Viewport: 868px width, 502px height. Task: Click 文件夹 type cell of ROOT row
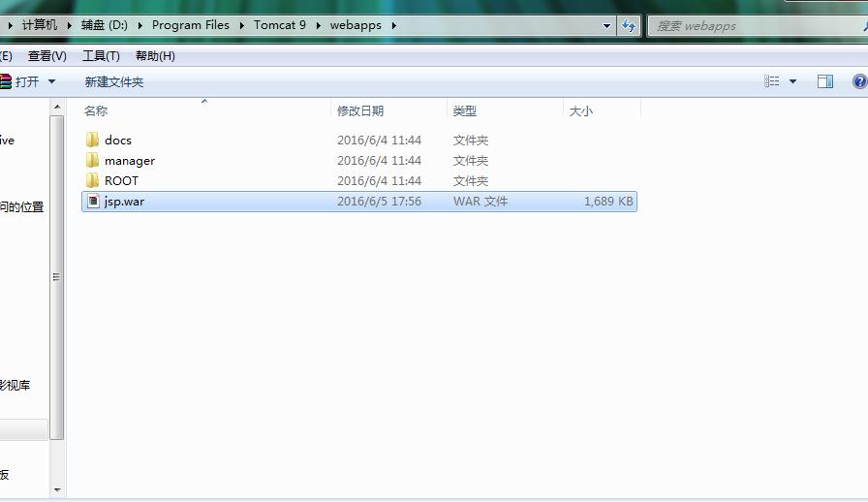pos(471,181)
